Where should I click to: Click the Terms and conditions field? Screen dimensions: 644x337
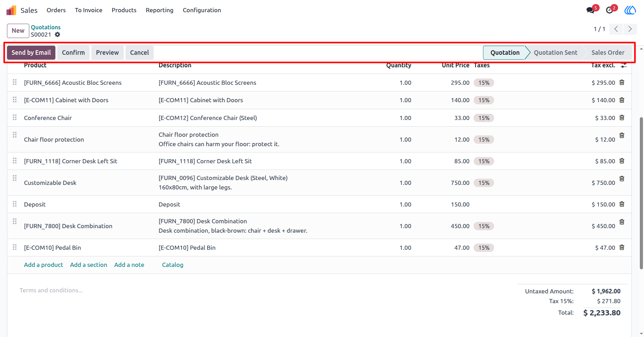point(51,290)
